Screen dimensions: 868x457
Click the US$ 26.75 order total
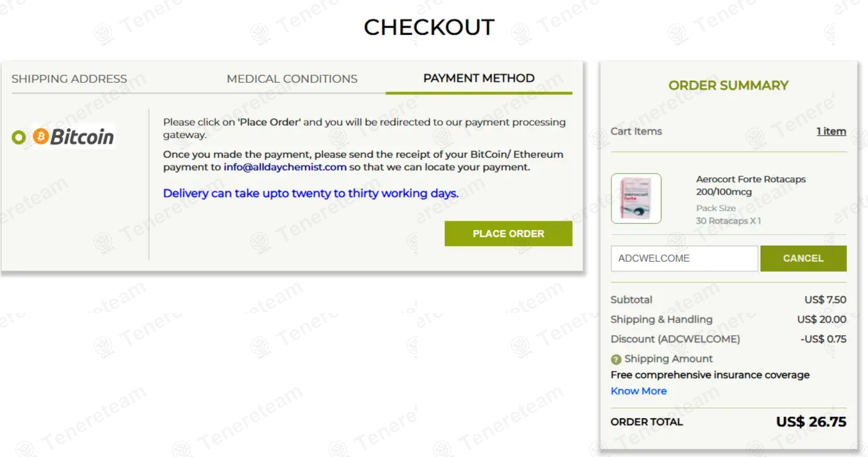coord(811,422)
